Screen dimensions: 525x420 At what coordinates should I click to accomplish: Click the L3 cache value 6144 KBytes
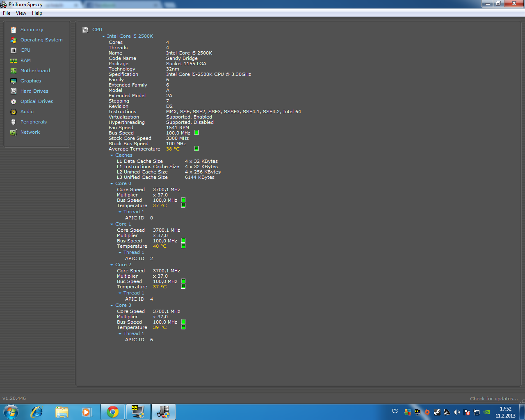(200, 177)
